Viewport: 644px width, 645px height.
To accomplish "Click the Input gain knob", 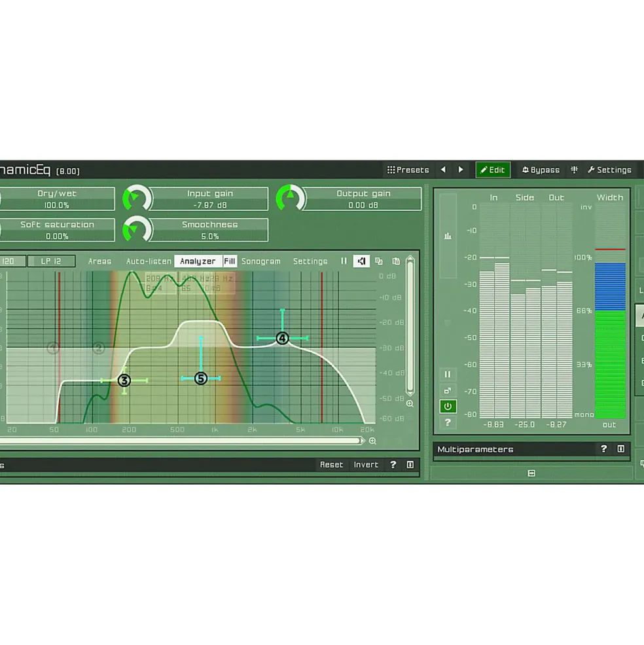I will (137, 198).
